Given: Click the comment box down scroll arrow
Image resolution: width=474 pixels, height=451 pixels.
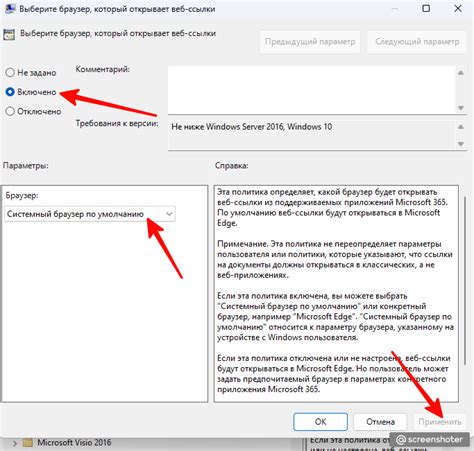Looking at the screenshot, I should coord(461,108).
